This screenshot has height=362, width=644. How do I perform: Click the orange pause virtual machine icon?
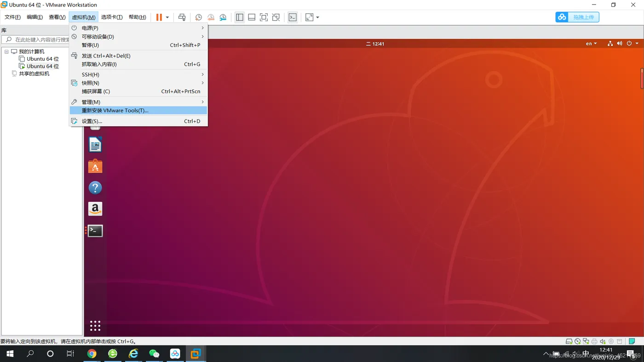click(x=159, y=17)
